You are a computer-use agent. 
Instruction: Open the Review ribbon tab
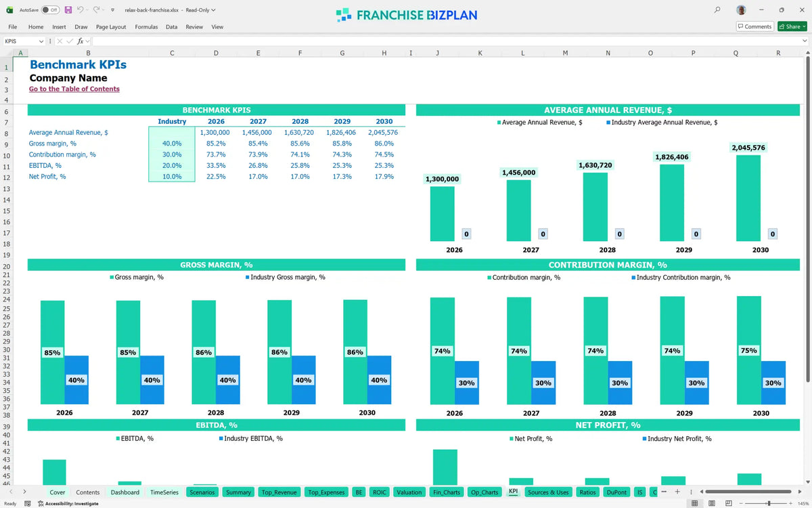pyautogui.click(x=194, y=27)
